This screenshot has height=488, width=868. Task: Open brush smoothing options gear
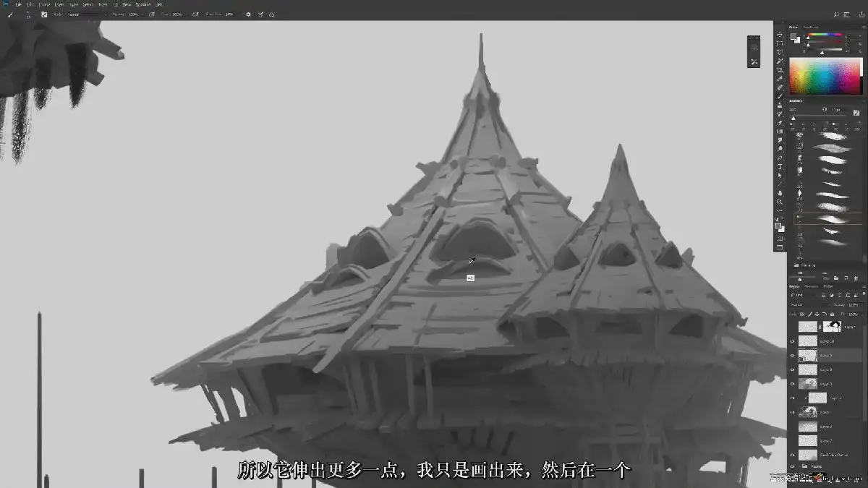pos(248,14)
